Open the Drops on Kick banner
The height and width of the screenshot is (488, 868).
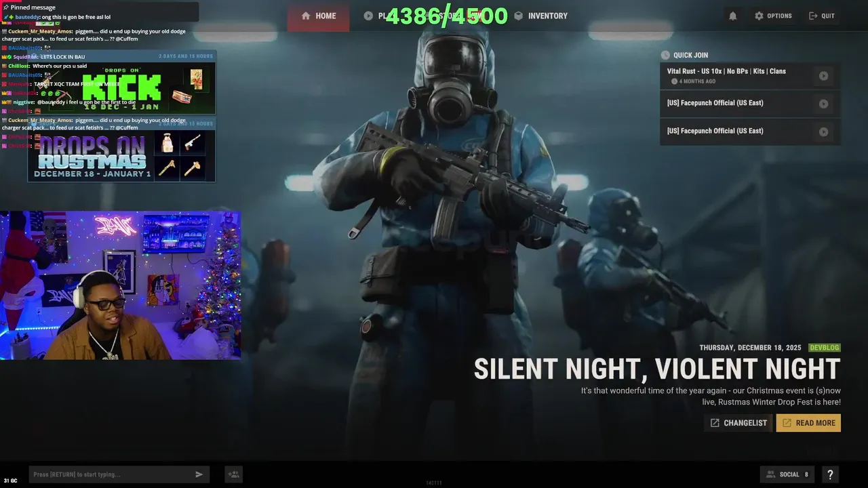click(121, 83)
